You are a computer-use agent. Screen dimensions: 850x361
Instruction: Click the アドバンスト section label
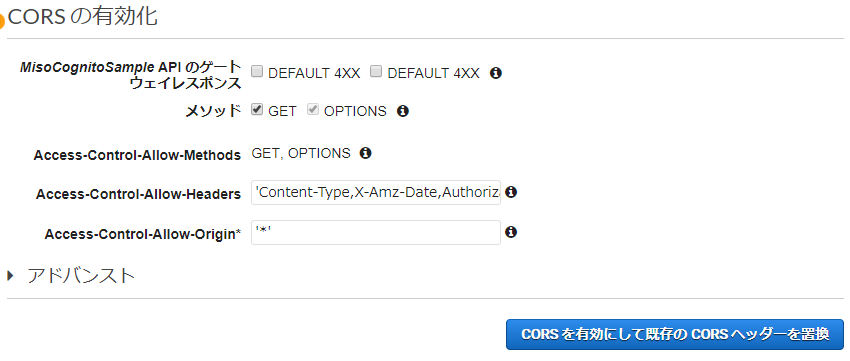click(81, 276)
